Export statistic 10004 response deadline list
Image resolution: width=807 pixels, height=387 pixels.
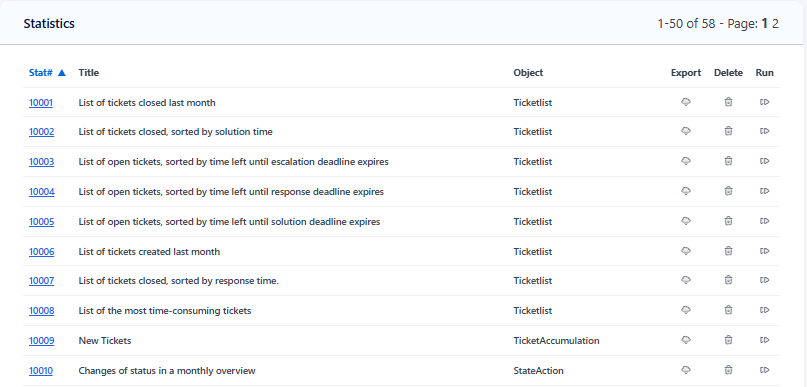686,191
